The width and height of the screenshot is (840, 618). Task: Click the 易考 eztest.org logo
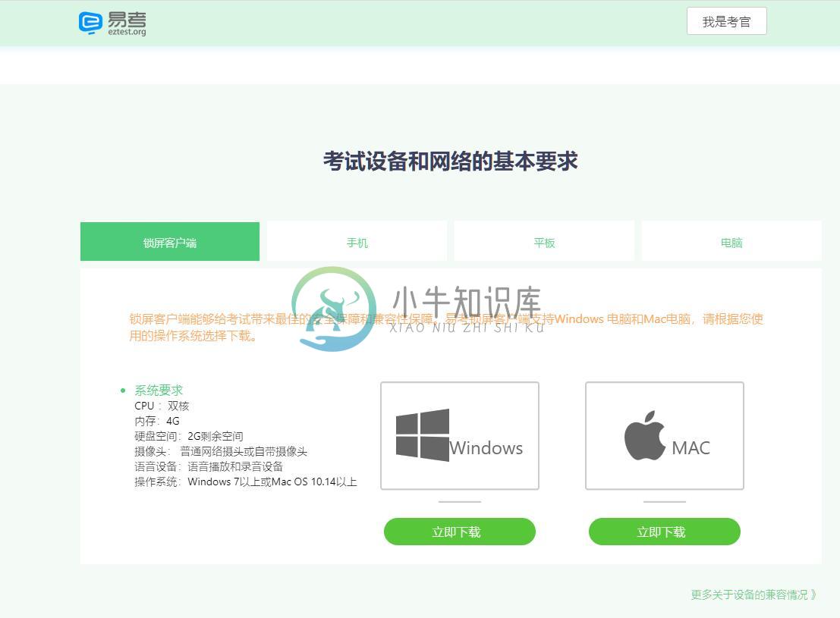pyautogui.click(x=112, y=24)
